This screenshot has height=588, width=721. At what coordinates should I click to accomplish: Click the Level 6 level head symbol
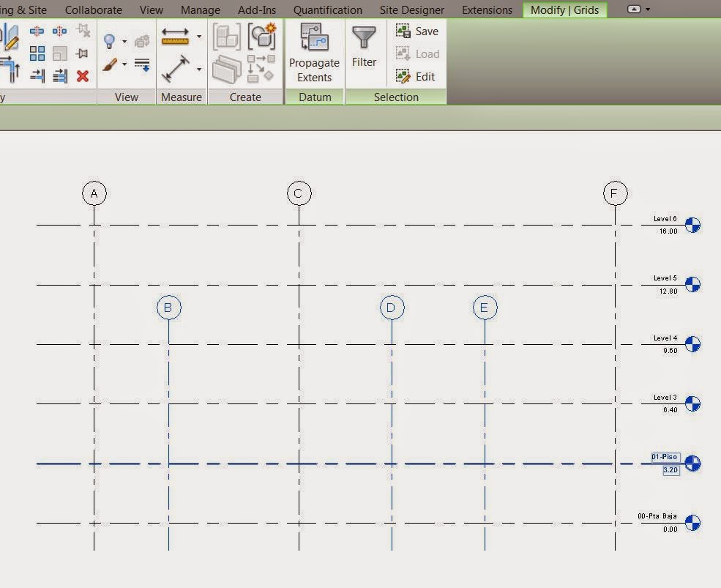[692, 225]
